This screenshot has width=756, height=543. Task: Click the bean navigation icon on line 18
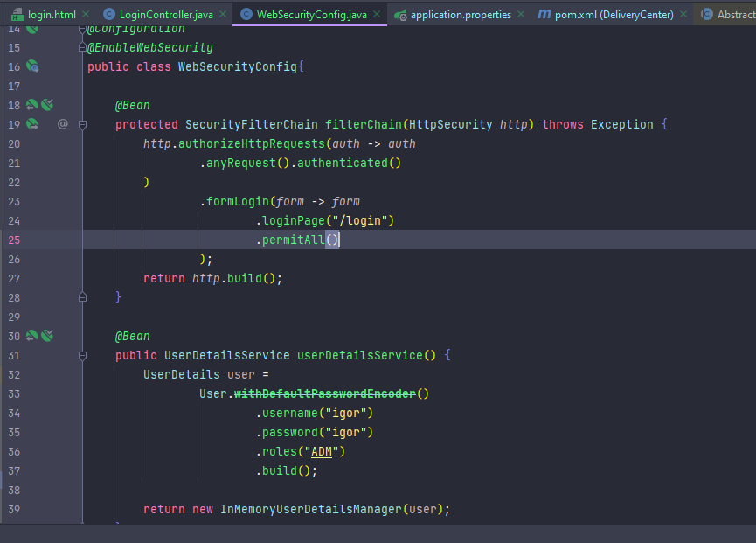pos(31,105)
